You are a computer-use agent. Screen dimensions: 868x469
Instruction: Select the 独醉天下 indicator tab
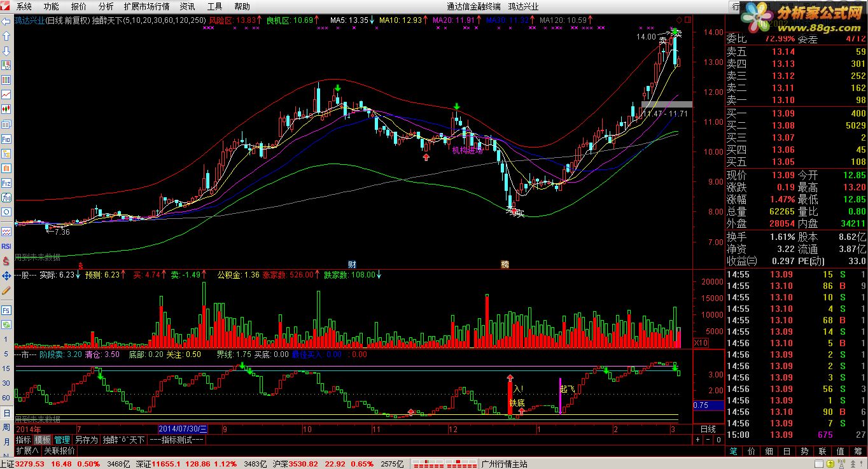click(123, 440)
